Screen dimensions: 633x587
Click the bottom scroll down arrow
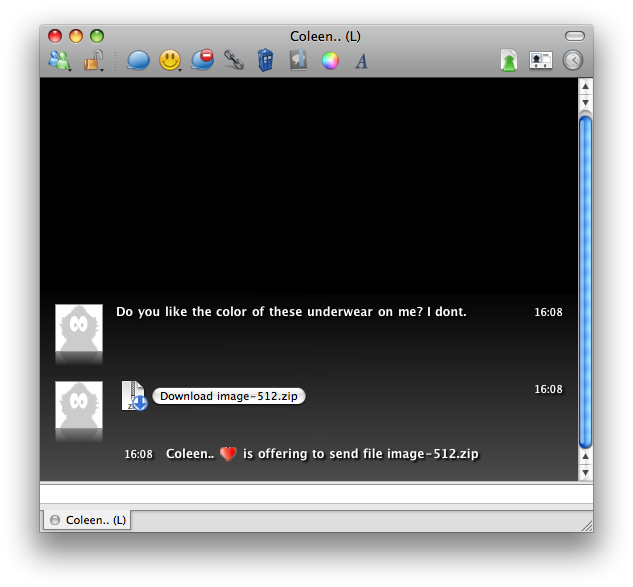pos(585,472)
